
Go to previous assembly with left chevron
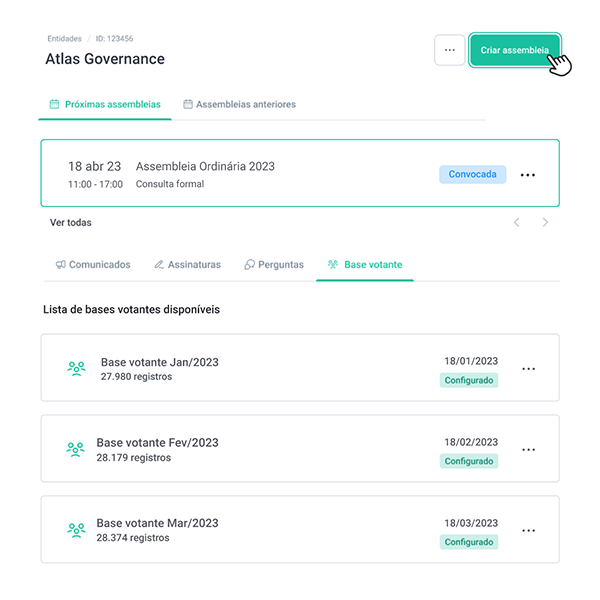click(x=516, y=222)
